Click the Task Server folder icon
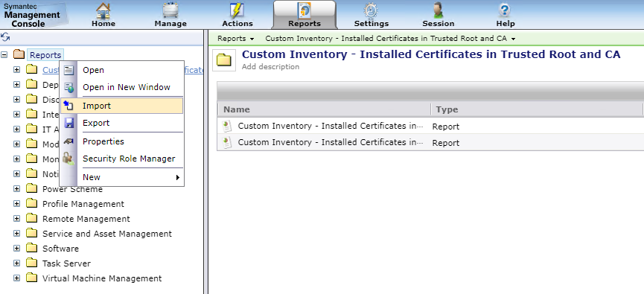The height and width of the screenshot is (294, 644). click(31, 263)
